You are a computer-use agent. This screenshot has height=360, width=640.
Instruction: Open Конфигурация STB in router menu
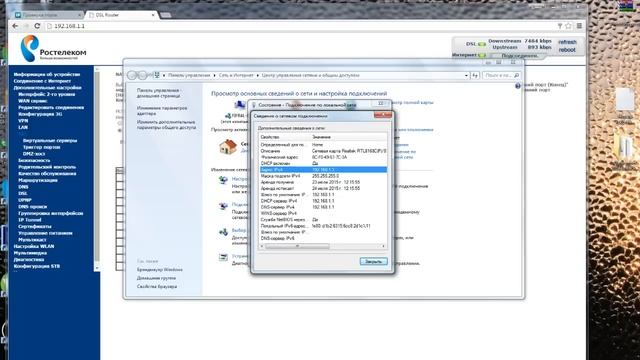click(x=37, y=266)
